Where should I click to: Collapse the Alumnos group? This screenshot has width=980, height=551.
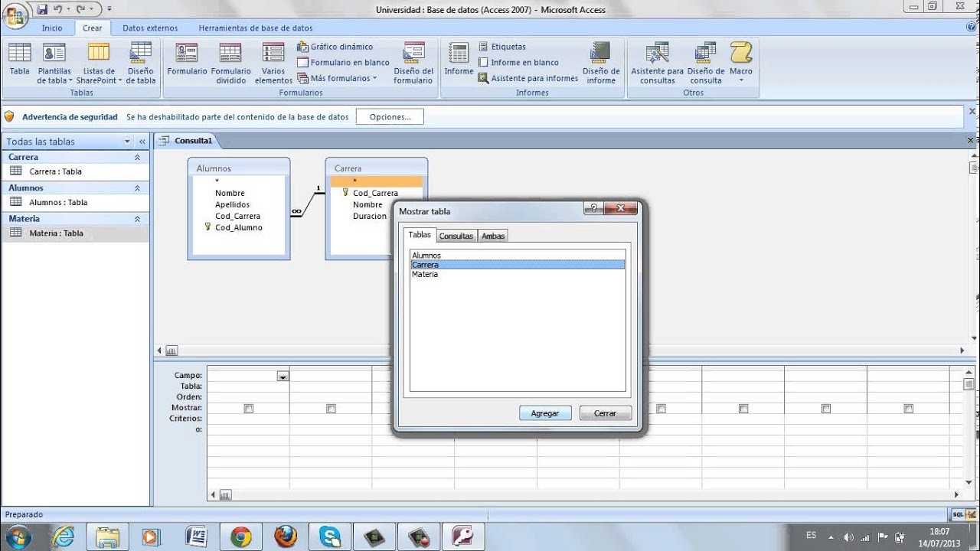(x=137, y=187)
